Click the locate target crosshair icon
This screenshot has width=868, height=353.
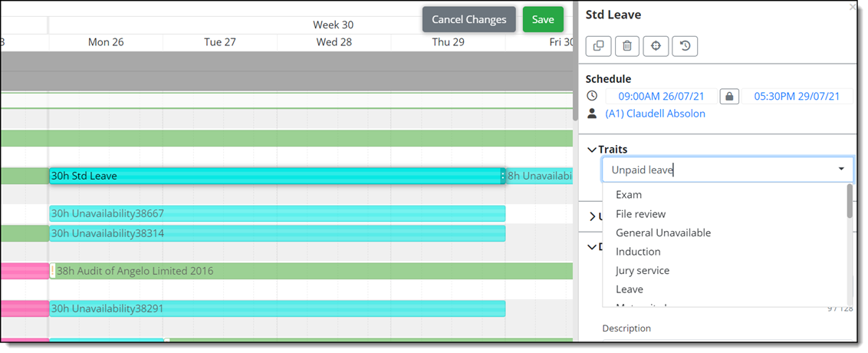coord(656,46)
